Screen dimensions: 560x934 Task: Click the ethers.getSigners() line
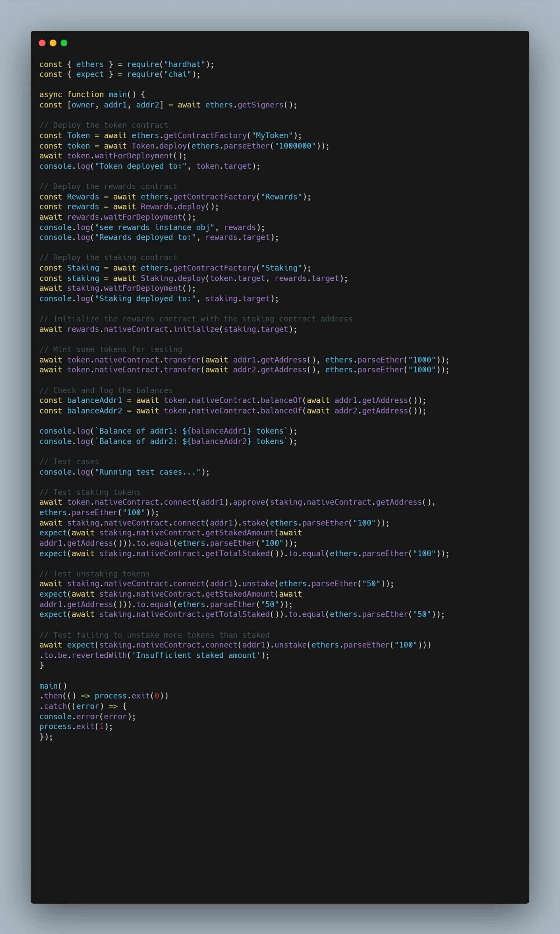[x=168, y=105]
